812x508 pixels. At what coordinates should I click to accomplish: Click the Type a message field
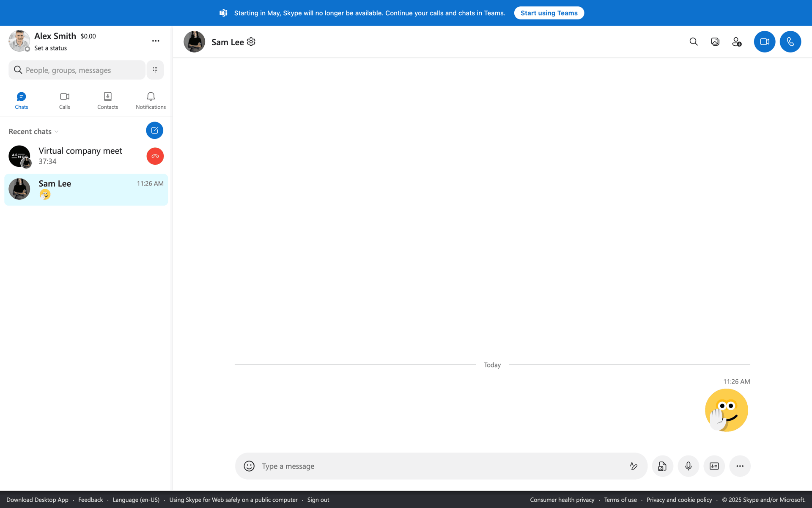pos(442,466)
